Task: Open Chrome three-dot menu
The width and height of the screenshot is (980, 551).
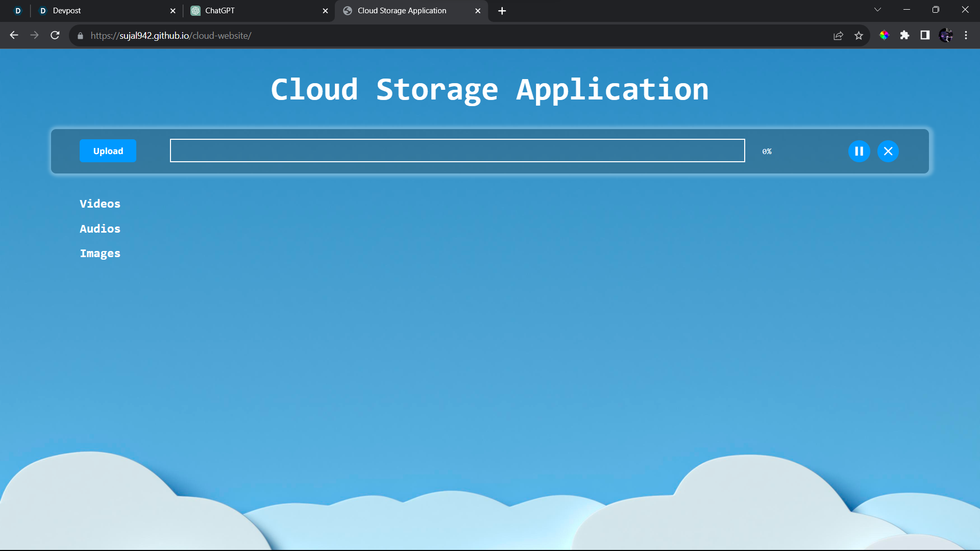Action: [x=966, y=35]
